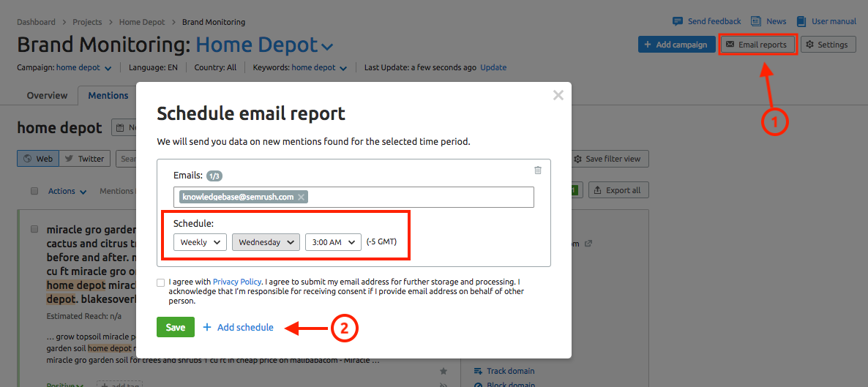Click the Send feedback speech bubble icon
This screenshot has height=387, width=868.
pos(677,21)
